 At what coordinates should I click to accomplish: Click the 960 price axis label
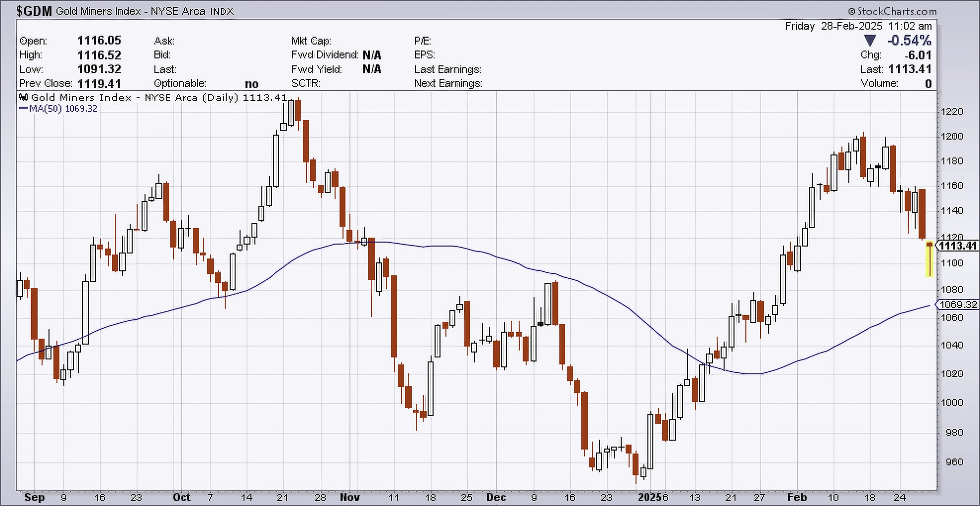click(954, 462)
